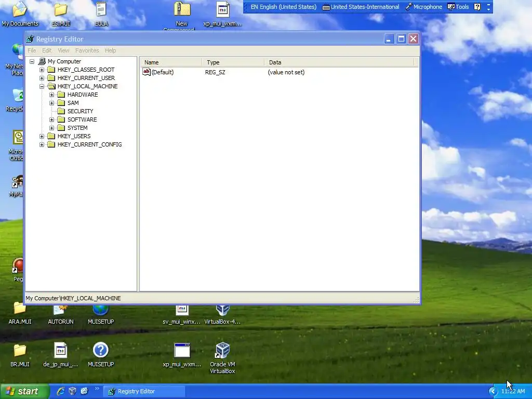Select the REG_SZ type cell

215,72
